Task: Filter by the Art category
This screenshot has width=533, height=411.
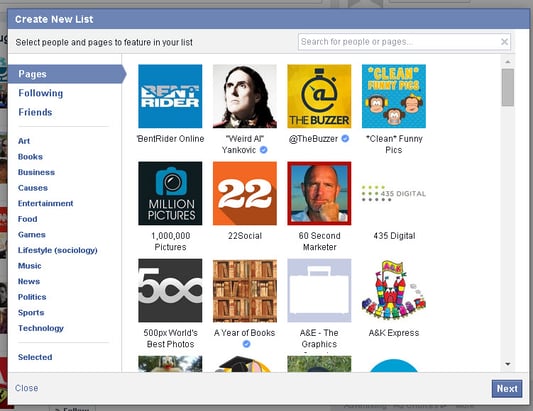Action: click(24, 141)
